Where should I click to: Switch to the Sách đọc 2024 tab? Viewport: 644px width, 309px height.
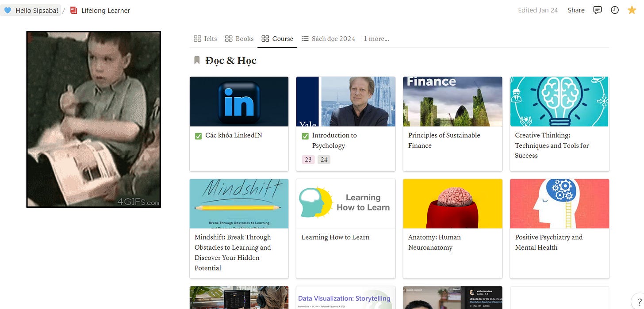[328, 38]
